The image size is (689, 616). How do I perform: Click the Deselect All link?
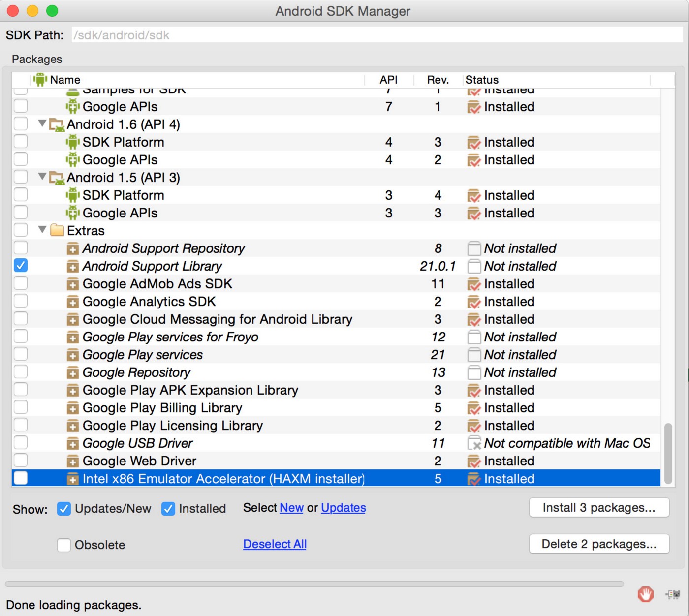(x=275, y=544)
